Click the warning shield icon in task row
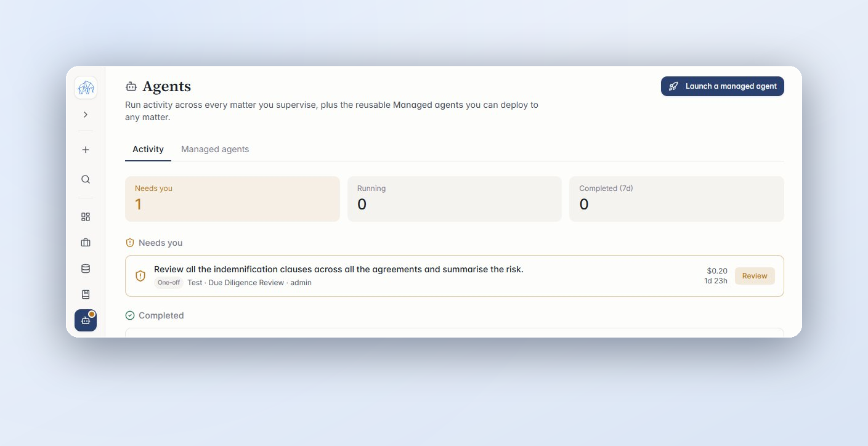This screenshot has width=868, height=446. coord(140,276)
